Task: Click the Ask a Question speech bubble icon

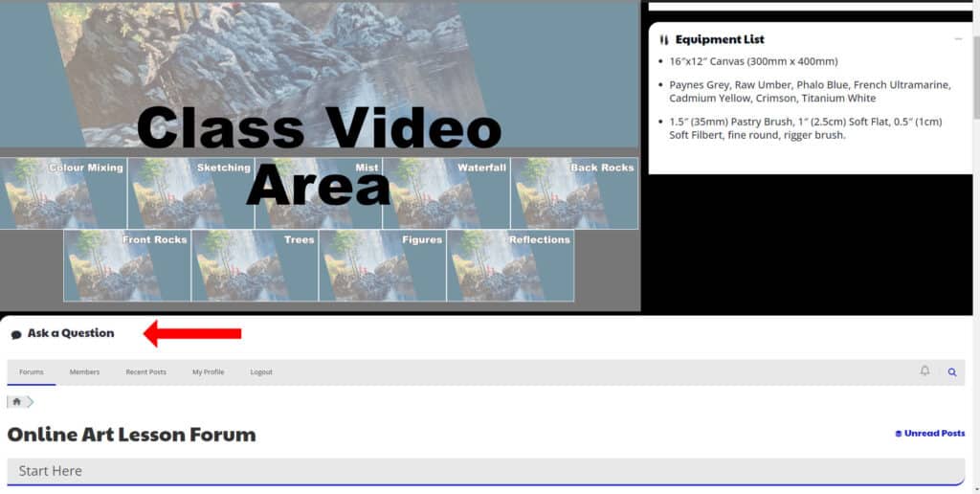Action: tap(16, 334)
